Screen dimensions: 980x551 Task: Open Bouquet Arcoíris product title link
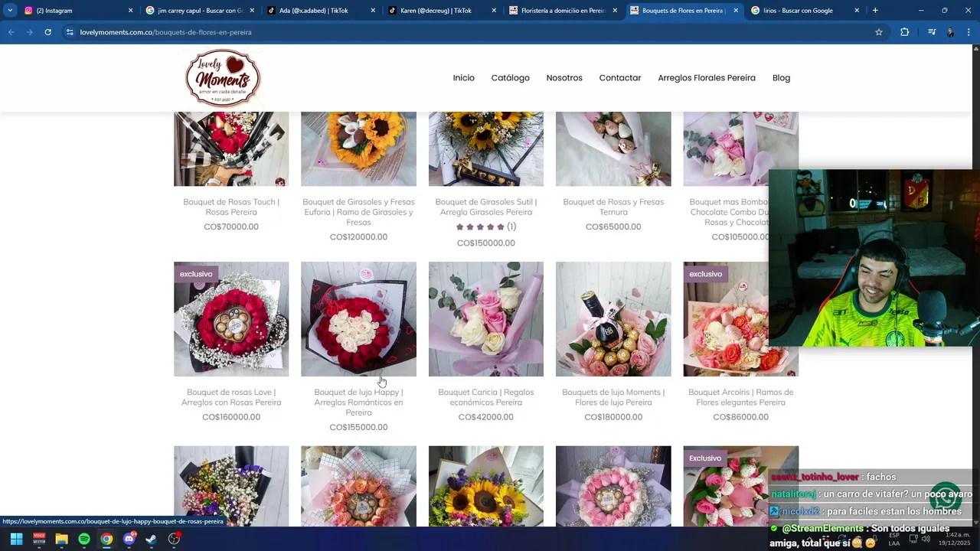click(x=740, y=397)
